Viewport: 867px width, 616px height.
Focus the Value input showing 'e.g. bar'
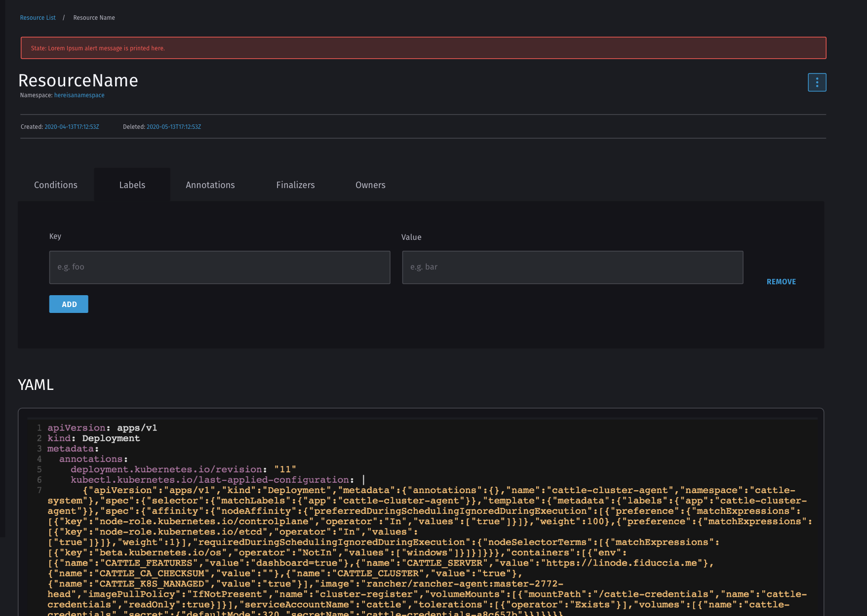tap(572, 267)
